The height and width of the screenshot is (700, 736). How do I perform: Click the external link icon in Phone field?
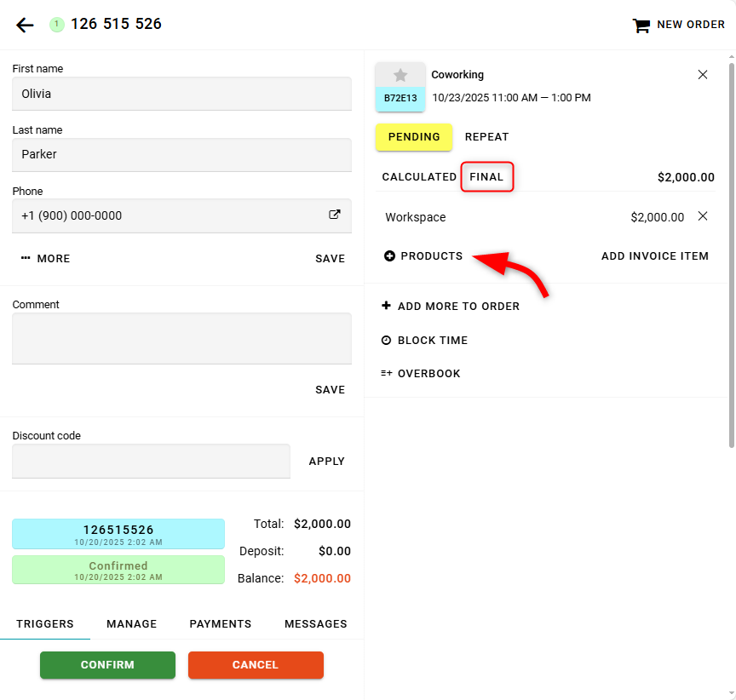pos(335,215)
